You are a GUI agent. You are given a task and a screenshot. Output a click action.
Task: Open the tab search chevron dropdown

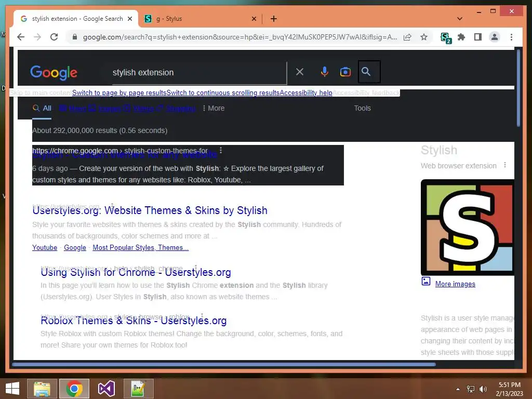[x=459, y=19]
